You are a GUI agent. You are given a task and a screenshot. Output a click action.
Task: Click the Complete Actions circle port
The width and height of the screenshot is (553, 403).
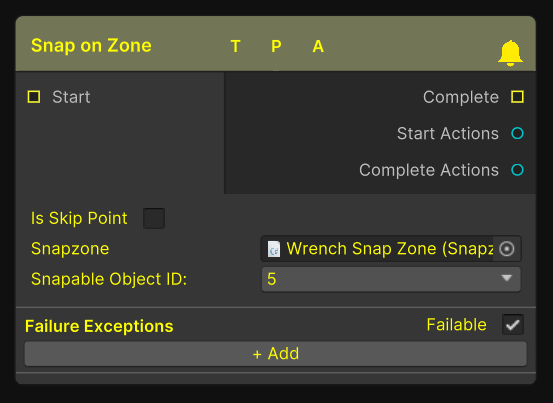coord(517,170)
